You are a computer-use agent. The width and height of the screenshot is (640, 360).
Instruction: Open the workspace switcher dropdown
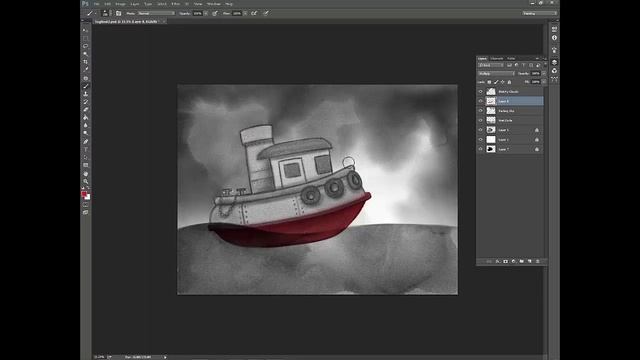tap(539, 13)
